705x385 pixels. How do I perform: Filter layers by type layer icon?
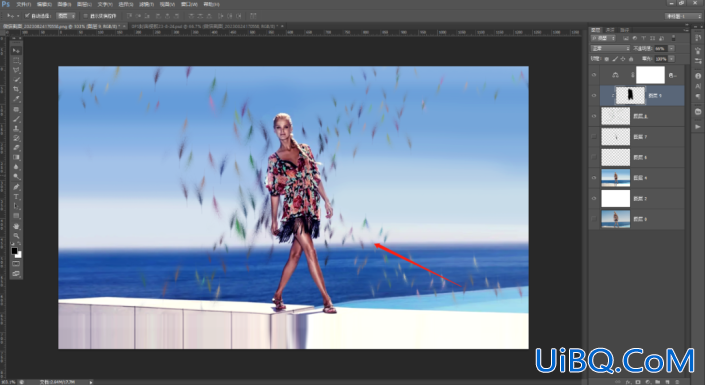[x=643, y=38]
